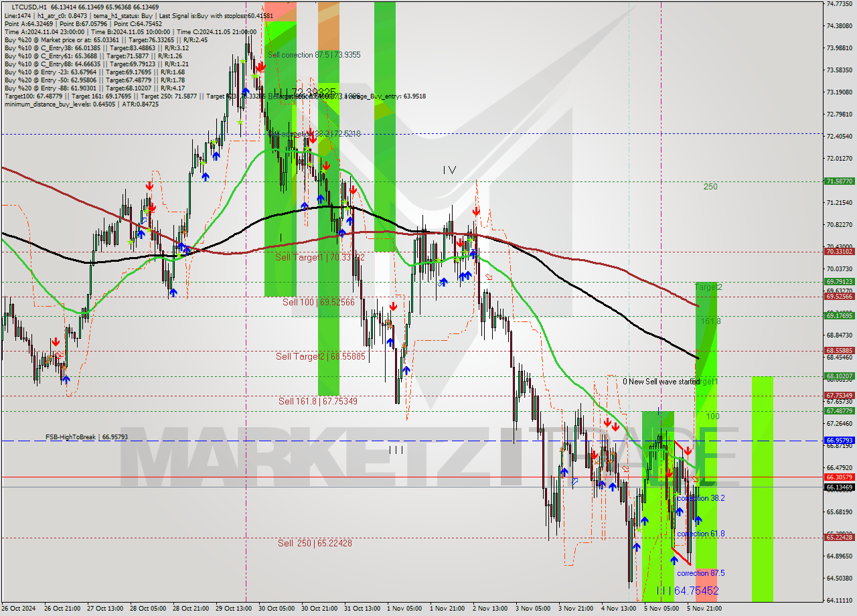The image size is (857, 616).
Task: Click the red 68.55885 price tag
Action: click(x=839, y=350)
